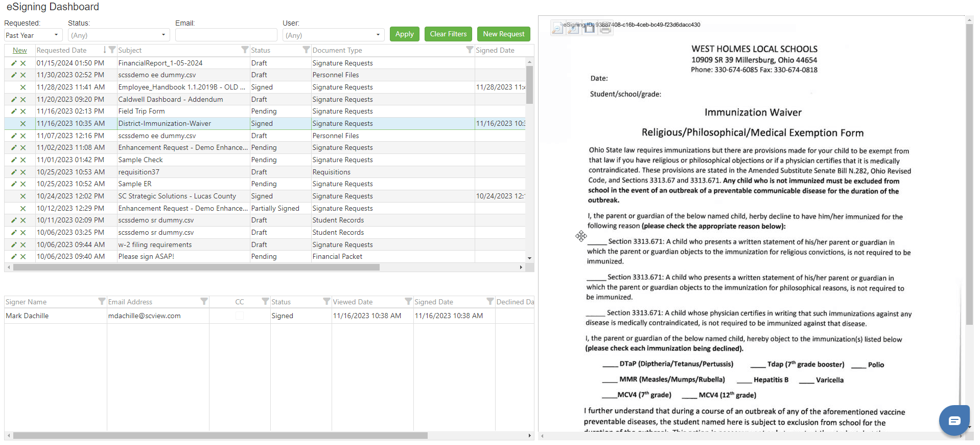Zoom in the document preview
Screen dimensions: 980x445
coord(573,29)
